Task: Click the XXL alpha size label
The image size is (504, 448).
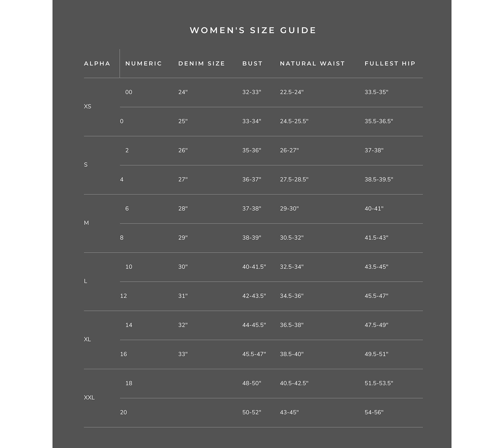Action: 89,398
